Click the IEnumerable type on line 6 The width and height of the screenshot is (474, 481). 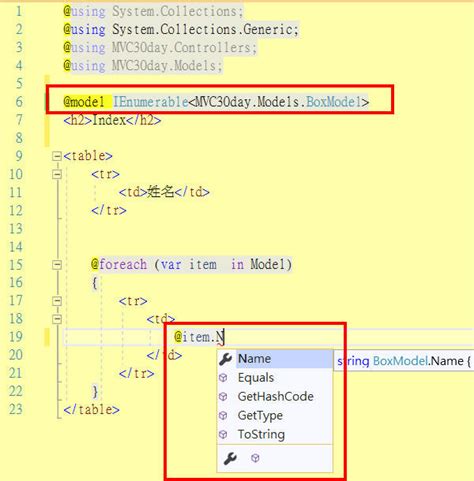click(x=151, y=102)
